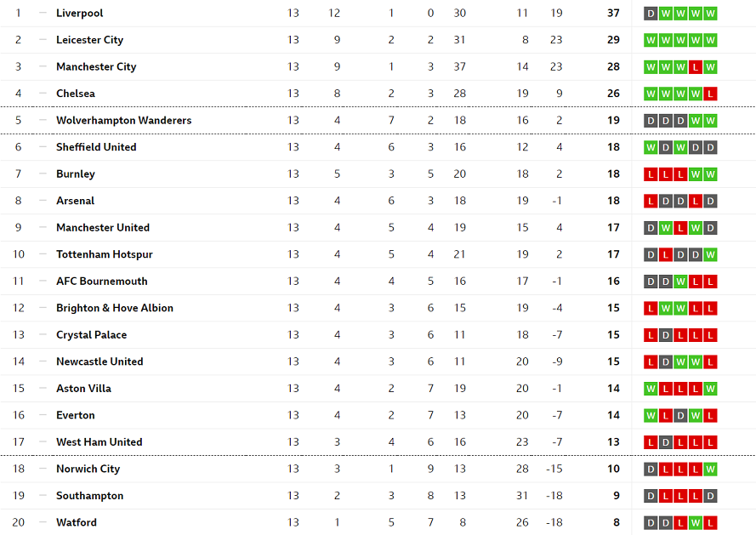This screenshot has width=756, height=535.
Task: Click Norwich City's green W form badge
Action: click(710, 469)
